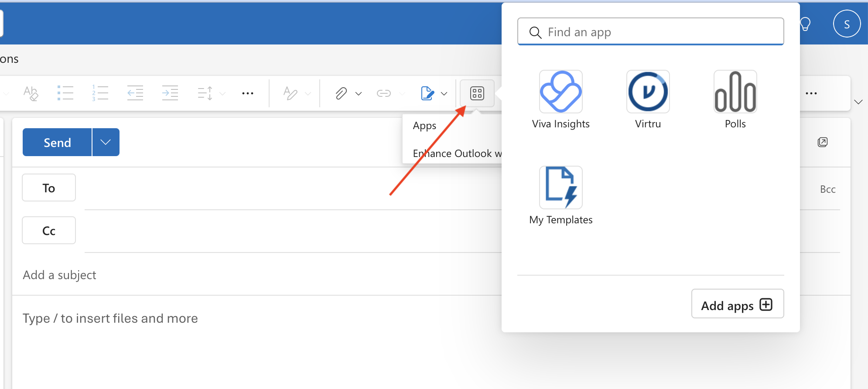Decrease indent of the text

click(x=135, y=93)
